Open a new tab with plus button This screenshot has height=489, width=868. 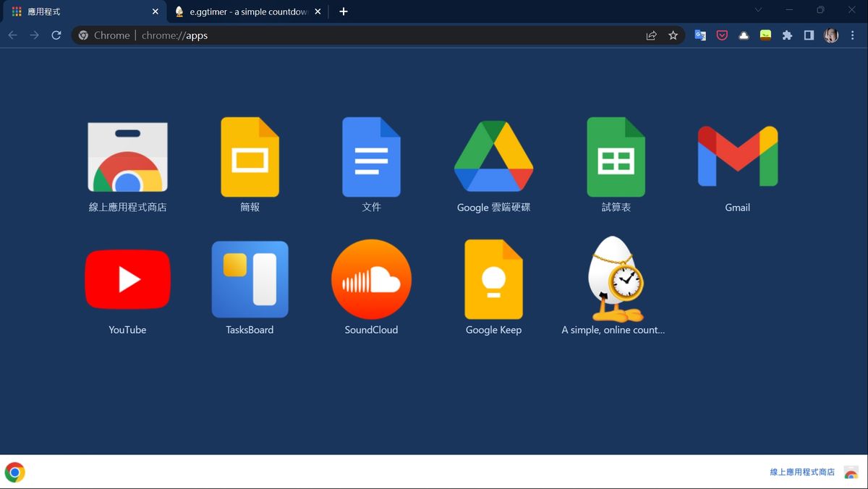click(344, 12)
